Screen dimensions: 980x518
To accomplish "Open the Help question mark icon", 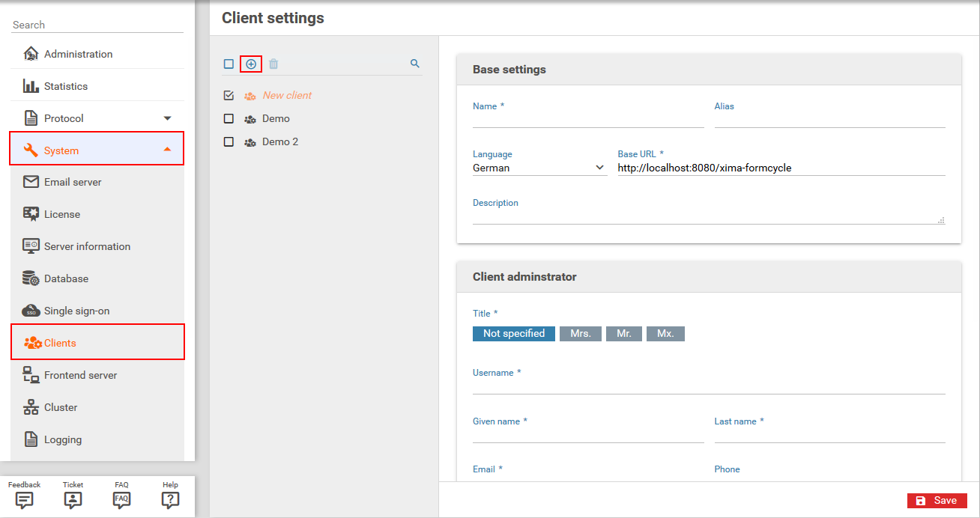I will point(170,500).
